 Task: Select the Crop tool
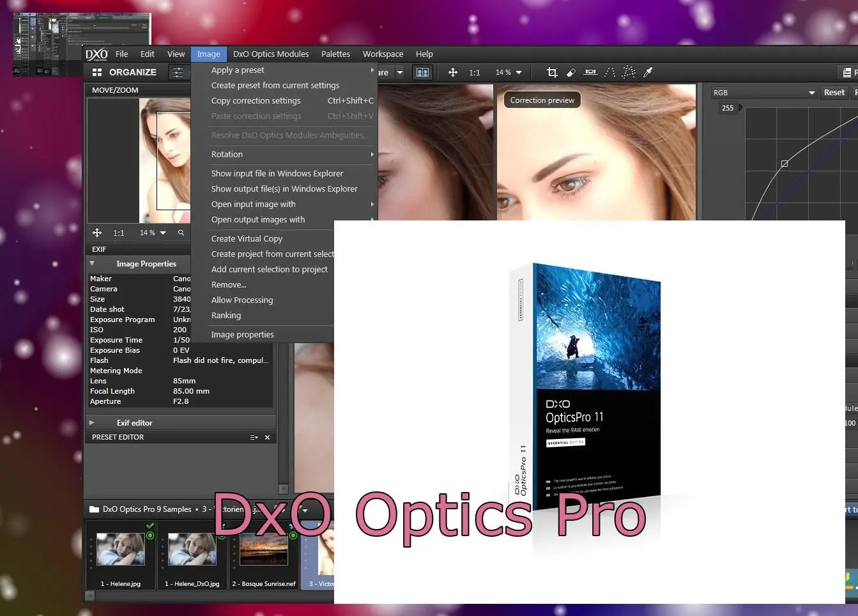(553, 72)
